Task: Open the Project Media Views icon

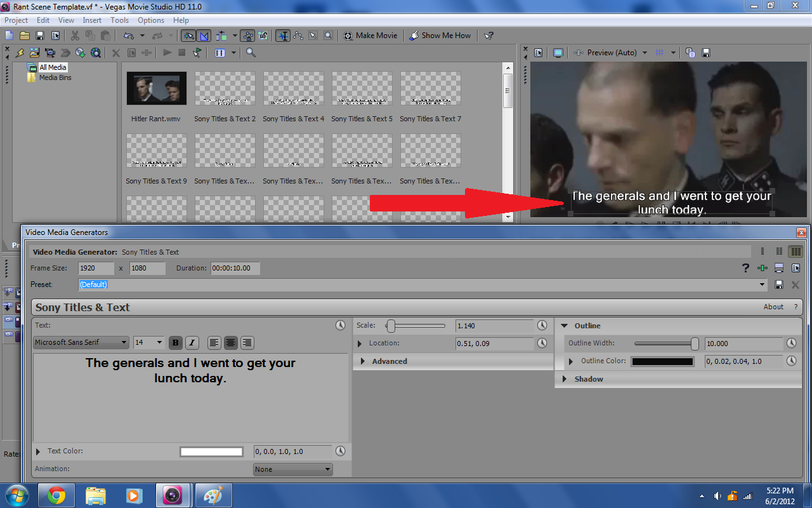Action: (220, 53)
